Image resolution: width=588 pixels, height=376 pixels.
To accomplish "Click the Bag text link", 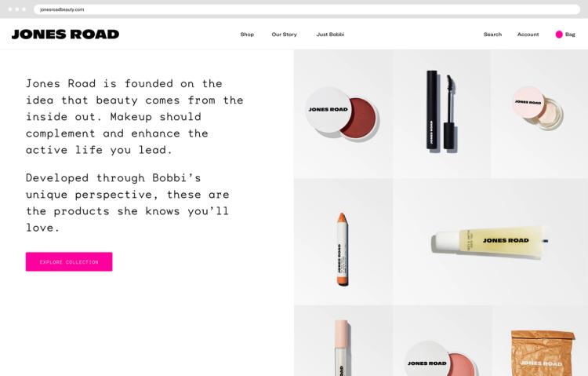I will pyautogui.click(x=570, y=35).
